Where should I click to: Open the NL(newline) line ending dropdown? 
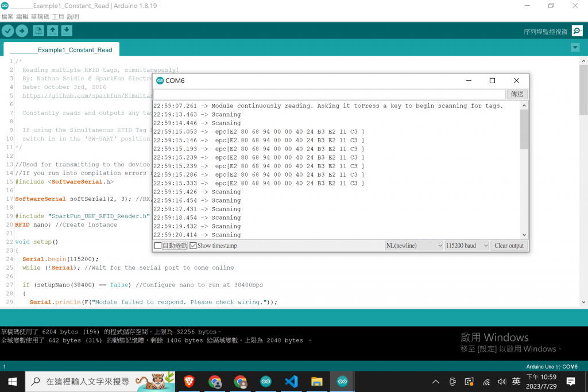(x=414, y=246)
